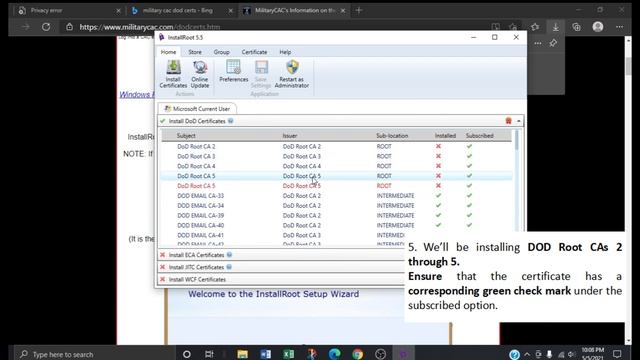Image resolution: width=640 pixels, height=360 pixels.
Task: Toggle Subscribed check for DOD EMAIL CA-34
Action: 469,205
